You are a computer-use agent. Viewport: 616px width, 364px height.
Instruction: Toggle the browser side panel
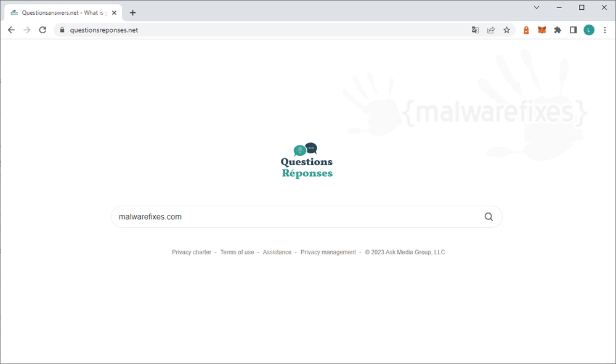(x=573, y=30)
